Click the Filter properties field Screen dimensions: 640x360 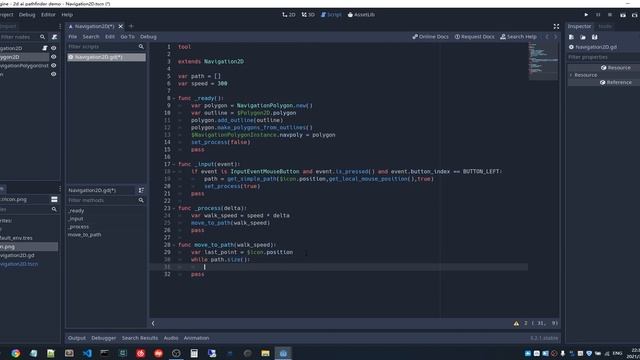[603, 58]
